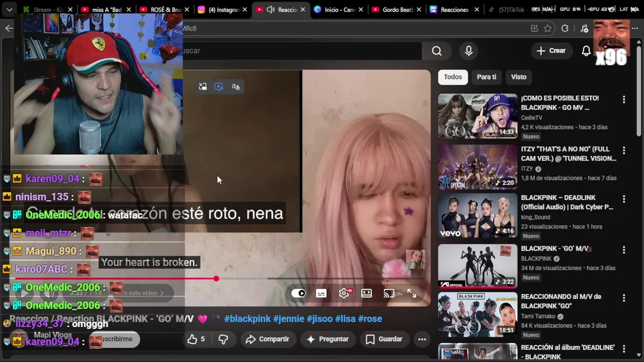
Task: Toggle autoplay switch in the video player
Action: tap(299, 293)
